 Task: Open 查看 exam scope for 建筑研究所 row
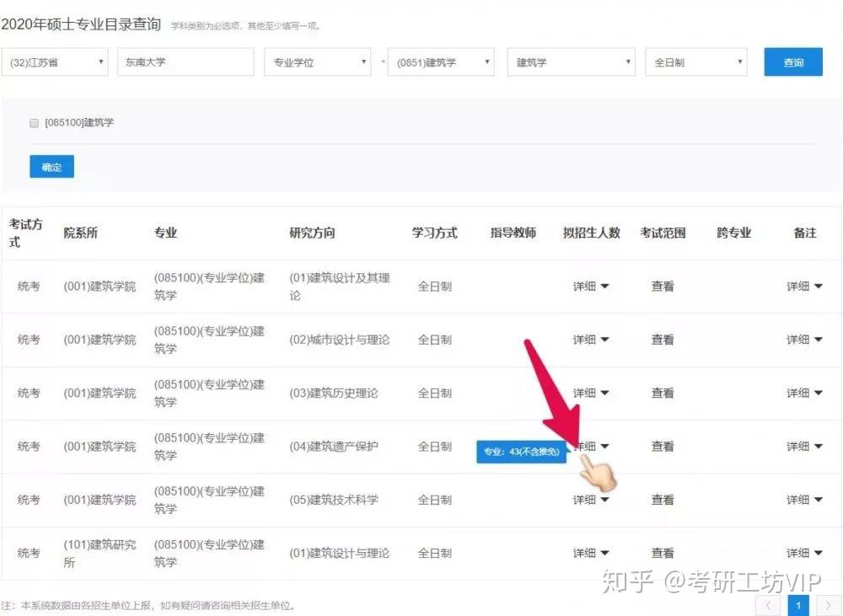[x=663, y=553]
